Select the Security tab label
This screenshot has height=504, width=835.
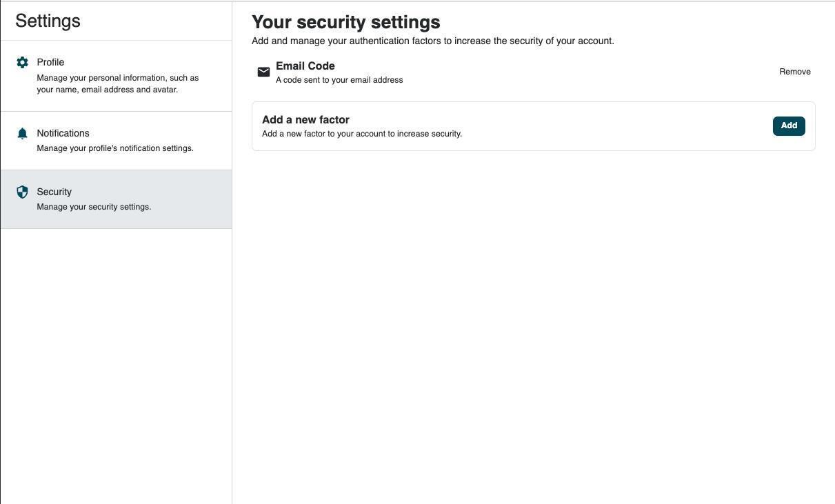pos(54,192)
